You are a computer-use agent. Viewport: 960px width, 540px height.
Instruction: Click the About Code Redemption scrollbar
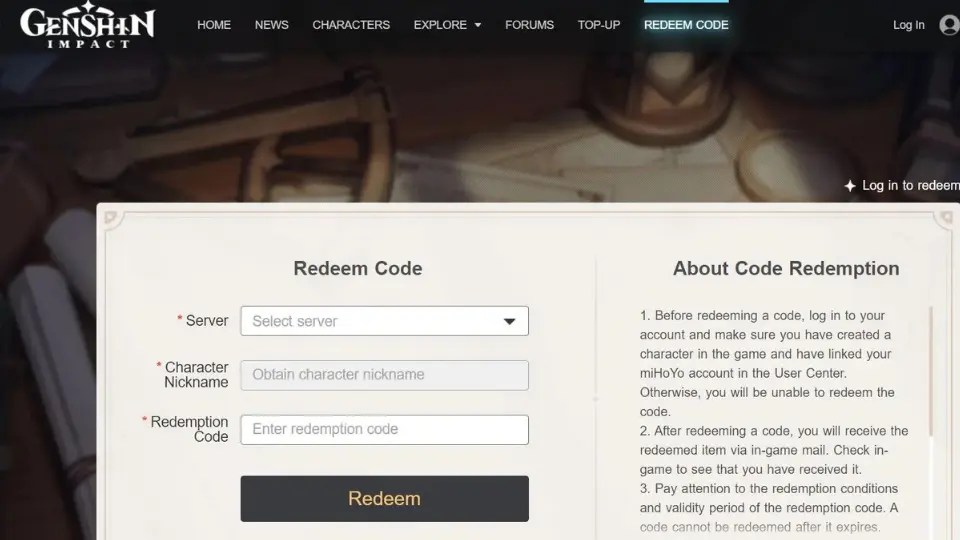coord(931,372)
